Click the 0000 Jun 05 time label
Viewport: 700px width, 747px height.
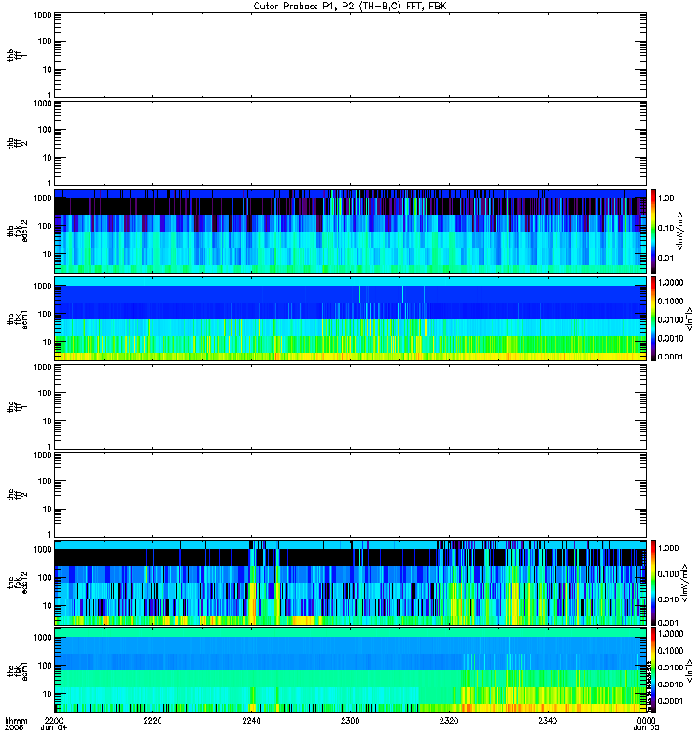coord(646,725)
